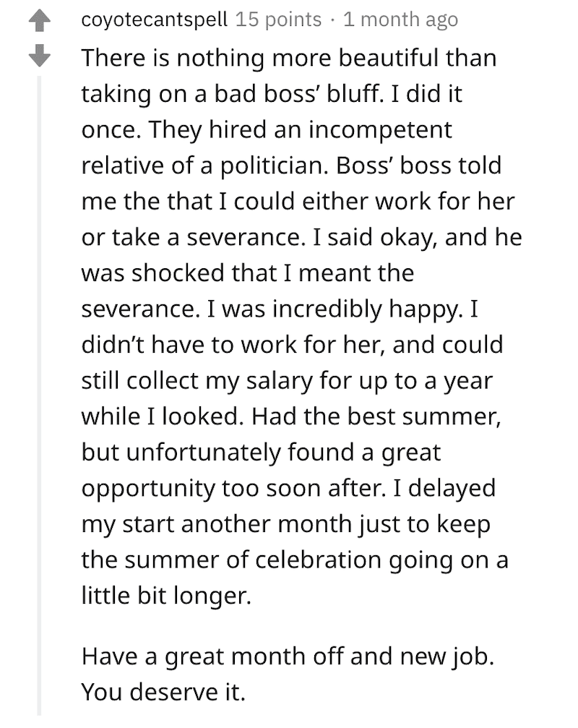This screenshot has width=578, height=728.
Task: Downvote the coyotecantspell comment
Action: [x=40, y=55]
